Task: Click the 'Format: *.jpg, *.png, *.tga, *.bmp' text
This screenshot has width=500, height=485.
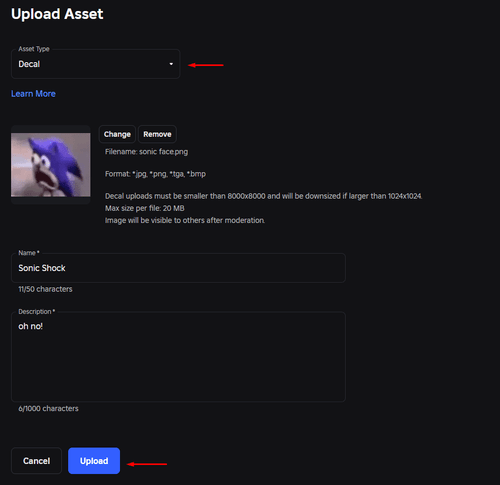Action: [x=155, y=174]
